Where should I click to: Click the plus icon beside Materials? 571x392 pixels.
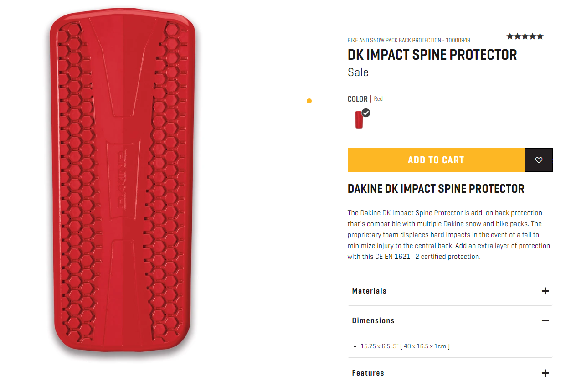click(x=545, y=291)
